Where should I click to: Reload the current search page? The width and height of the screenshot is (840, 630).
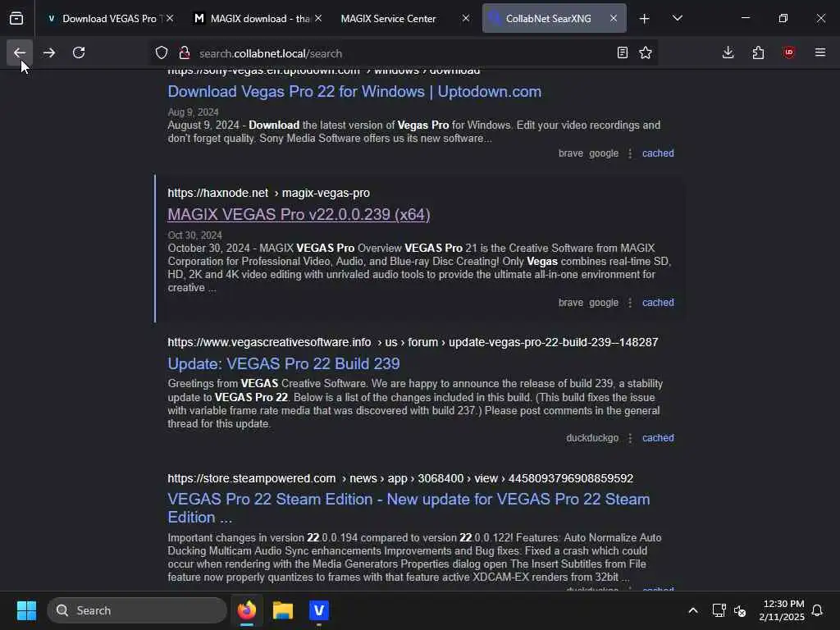79,52
